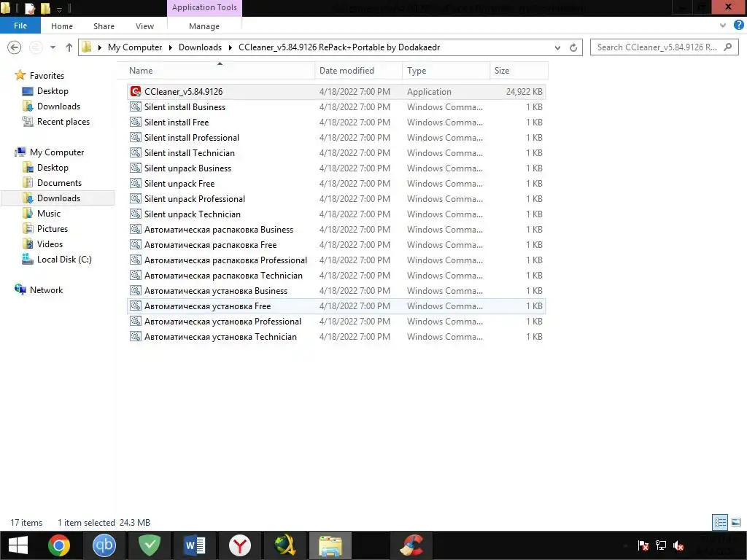Screen dimensions: 747x560
Task: Select the Silent install Technician file
Action: coord(336,153)
